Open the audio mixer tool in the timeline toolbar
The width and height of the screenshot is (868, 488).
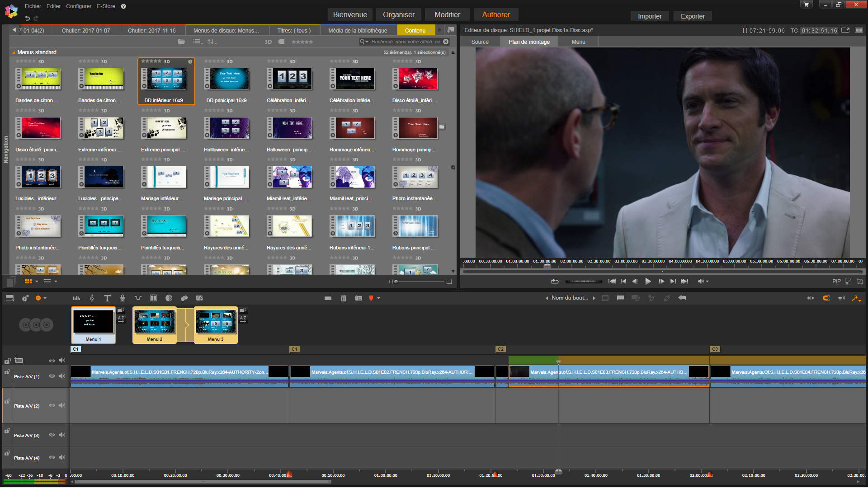tap(77, 298)
